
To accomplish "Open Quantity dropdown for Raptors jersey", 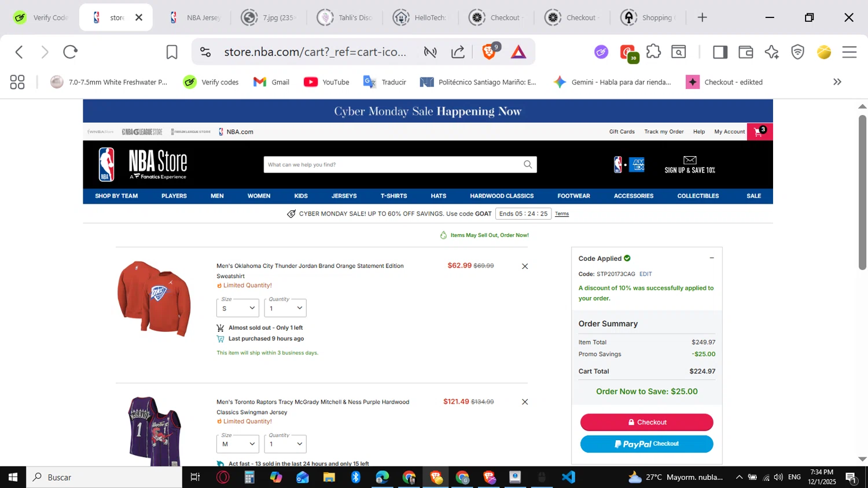I will tap(285, 444).
